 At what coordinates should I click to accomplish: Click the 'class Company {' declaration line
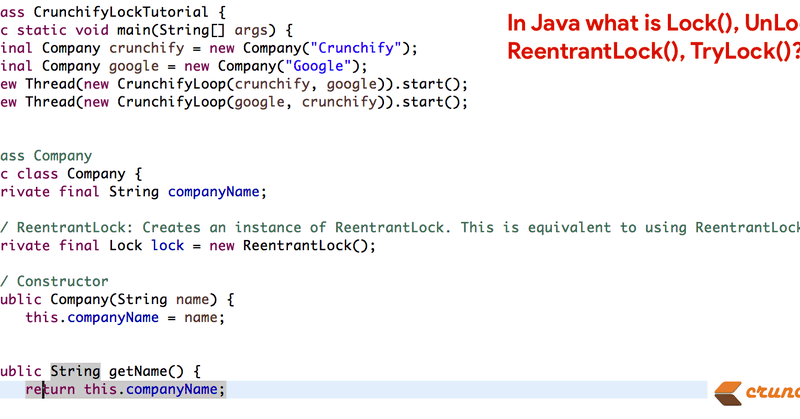[71, 174]
